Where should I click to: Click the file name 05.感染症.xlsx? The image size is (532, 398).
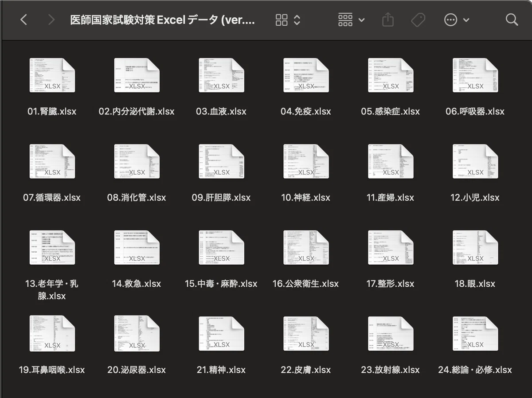(x=391, y=112)
